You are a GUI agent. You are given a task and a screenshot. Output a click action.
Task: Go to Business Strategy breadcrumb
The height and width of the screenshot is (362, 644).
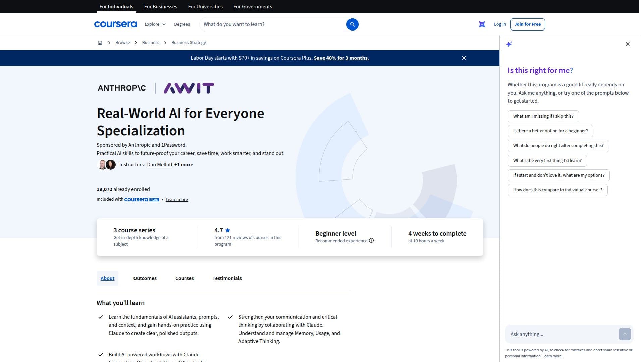[189, 43]
